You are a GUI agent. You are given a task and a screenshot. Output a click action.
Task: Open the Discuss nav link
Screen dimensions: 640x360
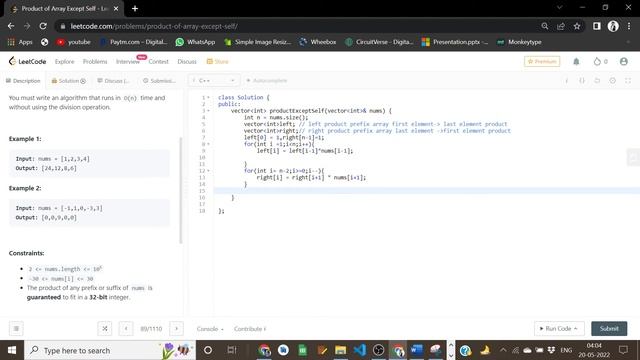(x=187, y=61)
